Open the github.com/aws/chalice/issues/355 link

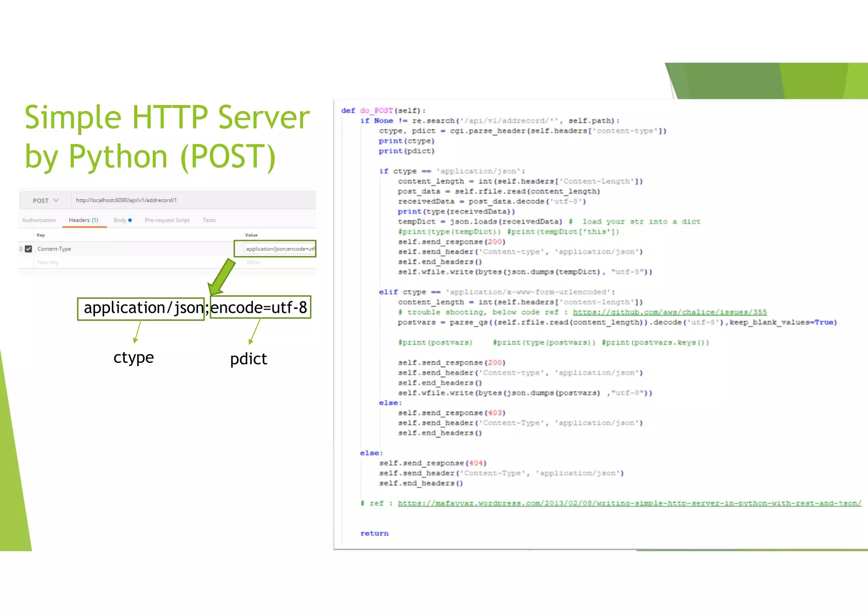pyautogui.click(x=670, y=312)
